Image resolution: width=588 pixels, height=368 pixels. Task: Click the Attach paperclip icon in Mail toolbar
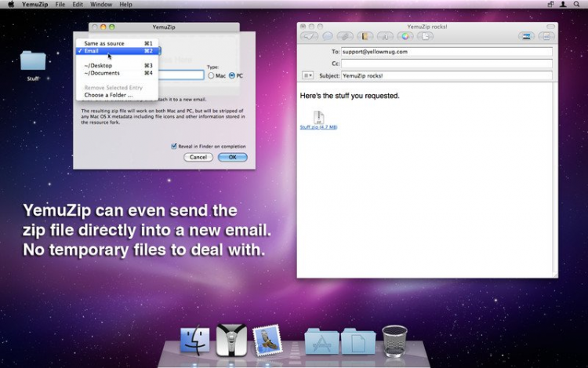pos(345,36)
